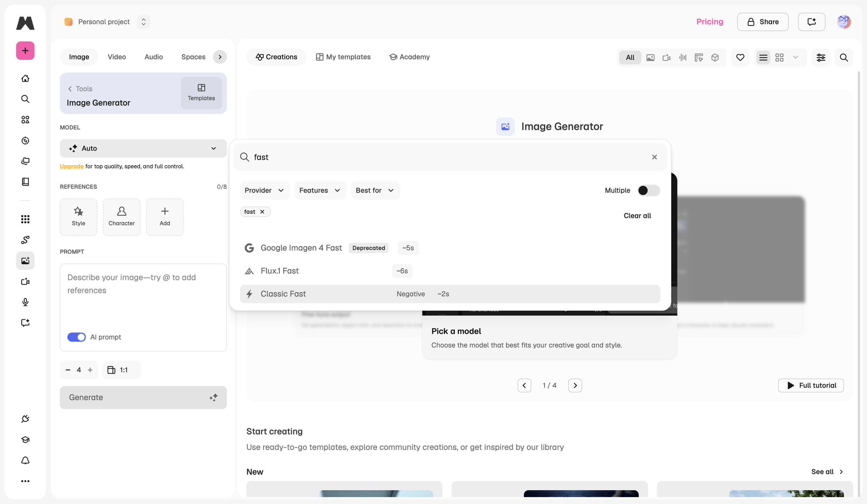Expand the view options chevron
This screenshot has height=504, width=867.
tap(795, 57)
